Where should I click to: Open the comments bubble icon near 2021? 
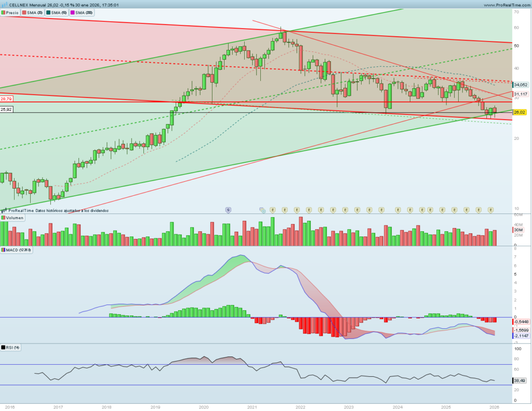point(262,210)
